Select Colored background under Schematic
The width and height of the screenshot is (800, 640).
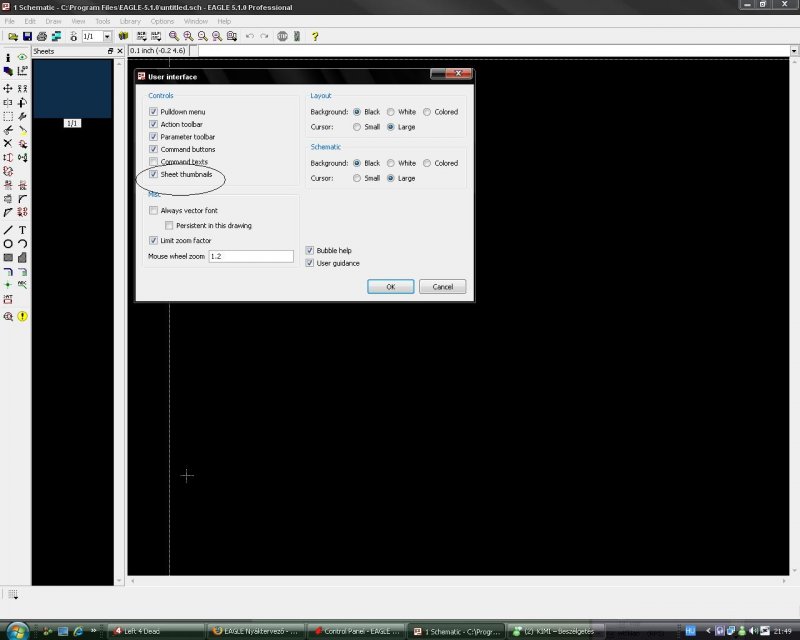tap(427, 163)
